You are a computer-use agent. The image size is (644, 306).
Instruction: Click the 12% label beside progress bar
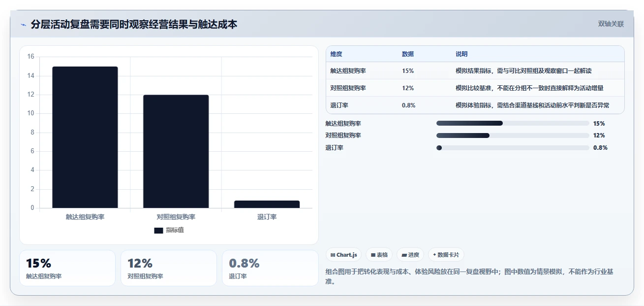coord(599,136)
